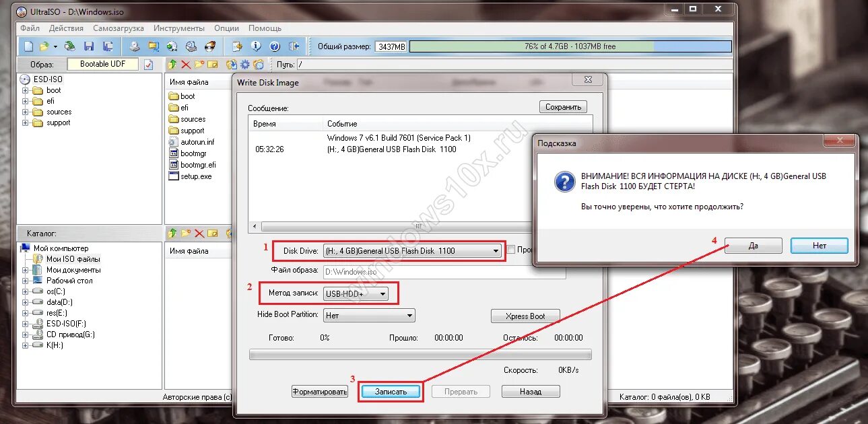Click the Путь path input field
This screenshot has width=868, height=424.
click(x=515, y=65)
